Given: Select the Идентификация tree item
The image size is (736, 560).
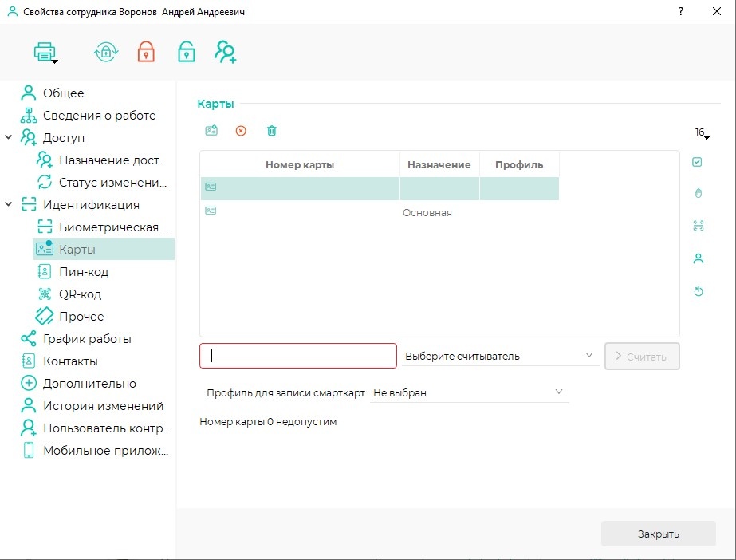Looking at the screenshot, I should tap(91, 205).
